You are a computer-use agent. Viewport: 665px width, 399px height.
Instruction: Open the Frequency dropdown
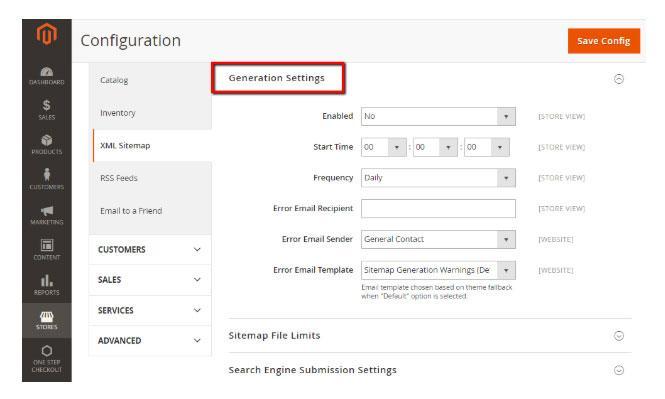pos(438,178)
